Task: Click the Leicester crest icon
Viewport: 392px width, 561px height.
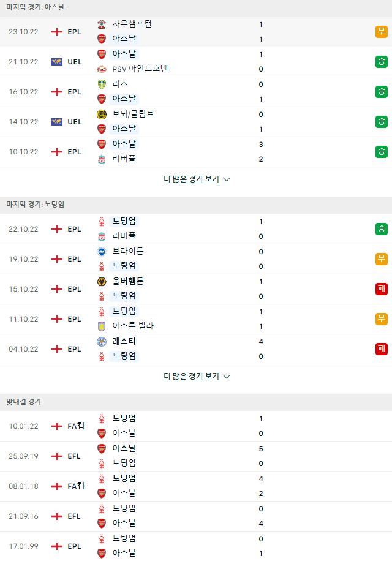Action: tap(102, 341)
